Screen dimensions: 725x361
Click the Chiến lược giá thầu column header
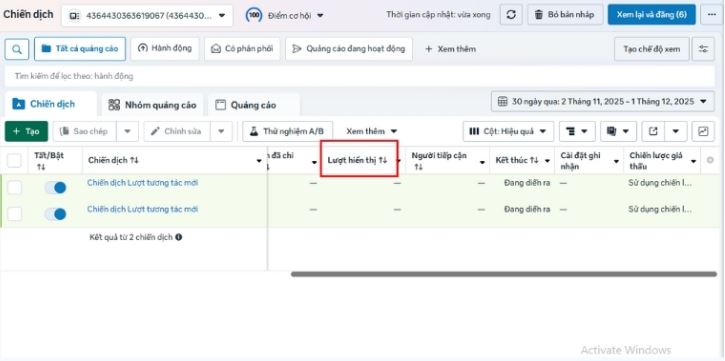[656, 160]
